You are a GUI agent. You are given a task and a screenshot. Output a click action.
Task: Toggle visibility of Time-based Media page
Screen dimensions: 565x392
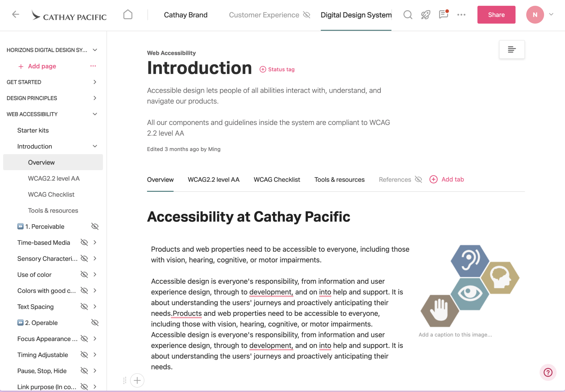point(84,242)
